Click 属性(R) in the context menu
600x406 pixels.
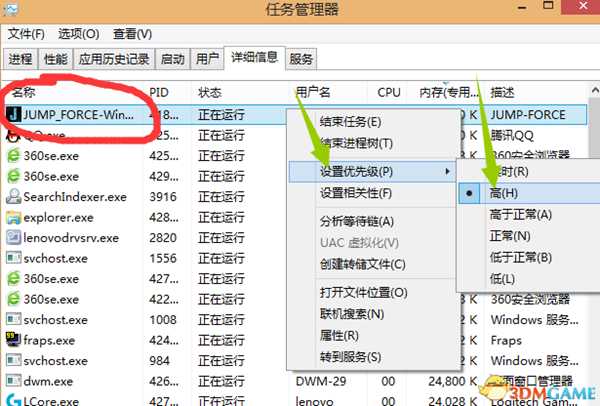pos(340,335)
